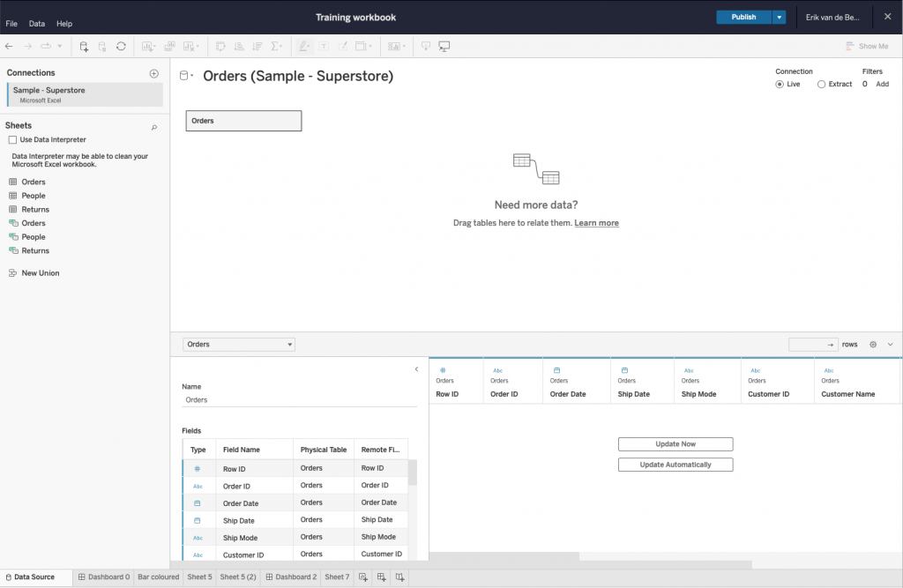Switch to the Bar coloured sheet tab

[158, 577]
